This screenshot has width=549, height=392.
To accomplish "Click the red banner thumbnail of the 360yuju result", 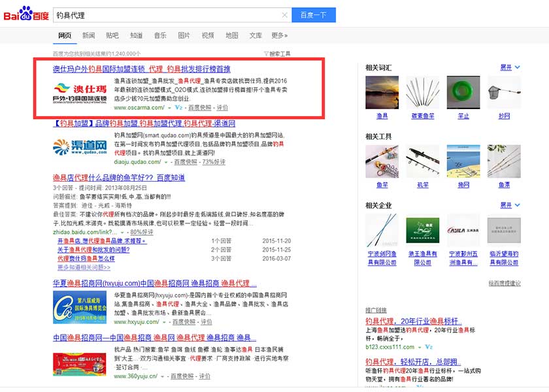I will pos(80,365).
